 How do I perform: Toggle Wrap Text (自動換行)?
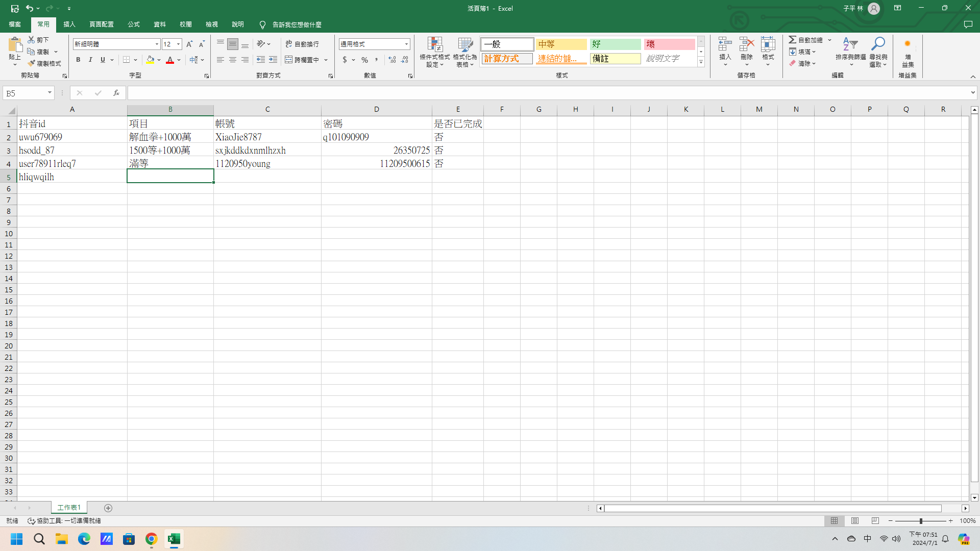(302, 44)
